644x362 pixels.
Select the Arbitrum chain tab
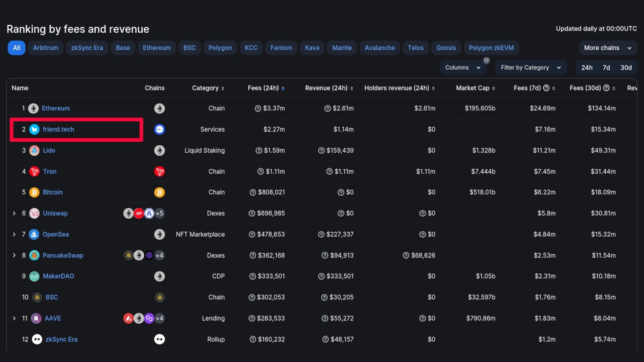point(46,48)
